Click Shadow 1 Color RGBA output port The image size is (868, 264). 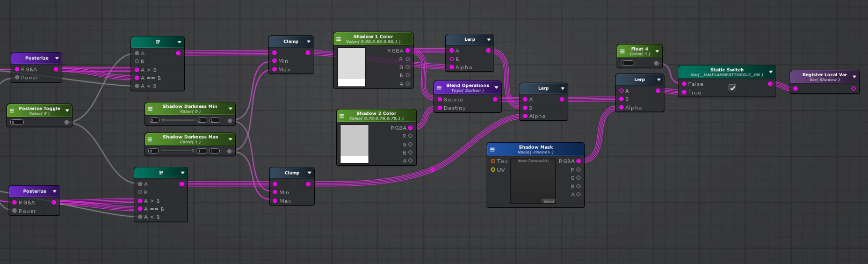[408, 50]
